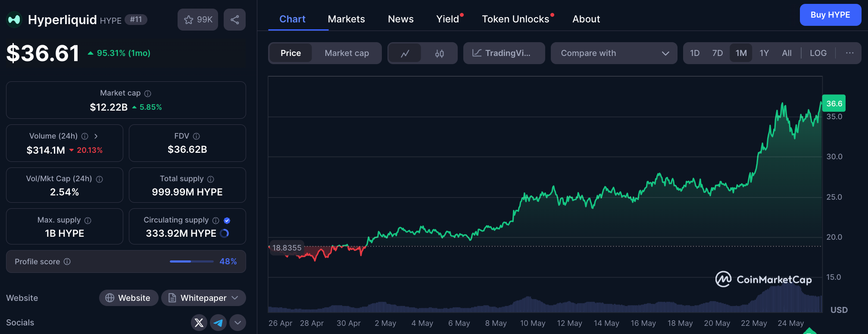868x334 pixels.
Task: Open the project Website link
Action: coord(128,298)
